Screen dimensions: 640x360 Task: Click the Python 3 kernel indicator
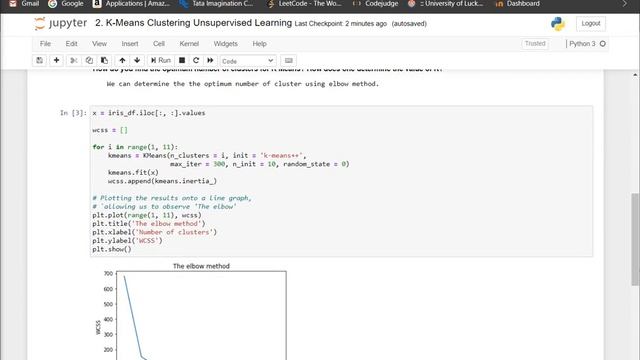tap(582, 44)
